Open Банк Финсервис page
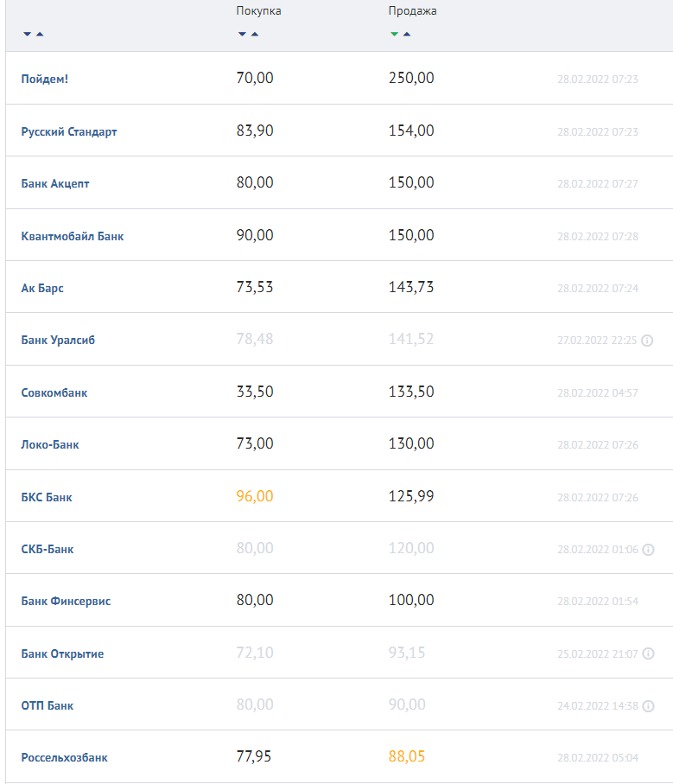 pos(66,602)
